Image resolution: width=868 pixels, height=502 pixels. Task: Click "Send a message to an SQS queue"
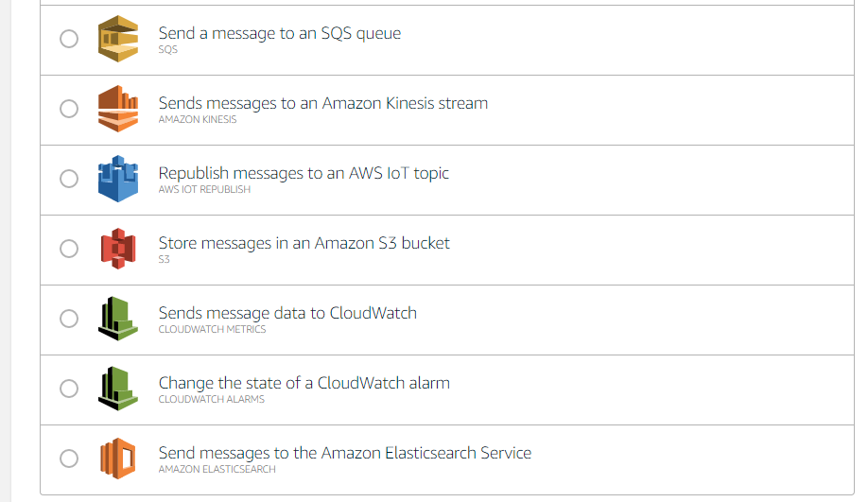(279, 33)
